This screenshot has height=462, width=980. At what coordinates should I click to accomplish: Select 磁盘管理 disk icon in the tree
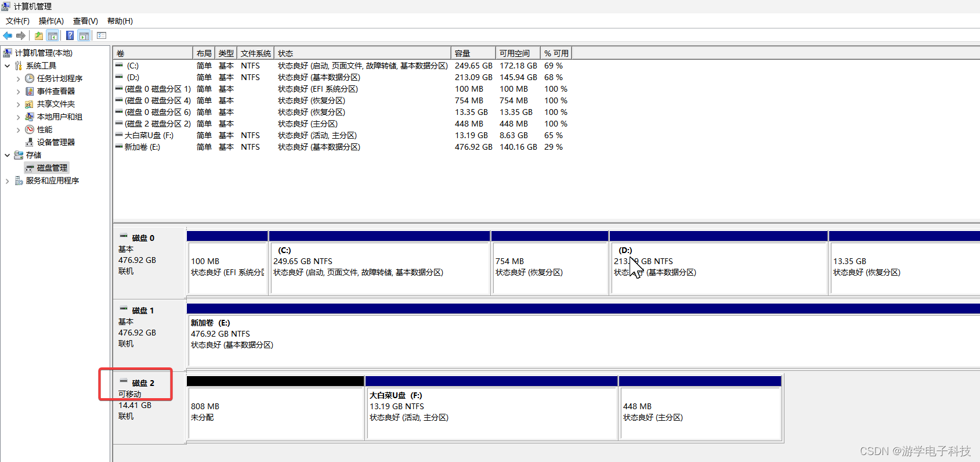[30, 168]
